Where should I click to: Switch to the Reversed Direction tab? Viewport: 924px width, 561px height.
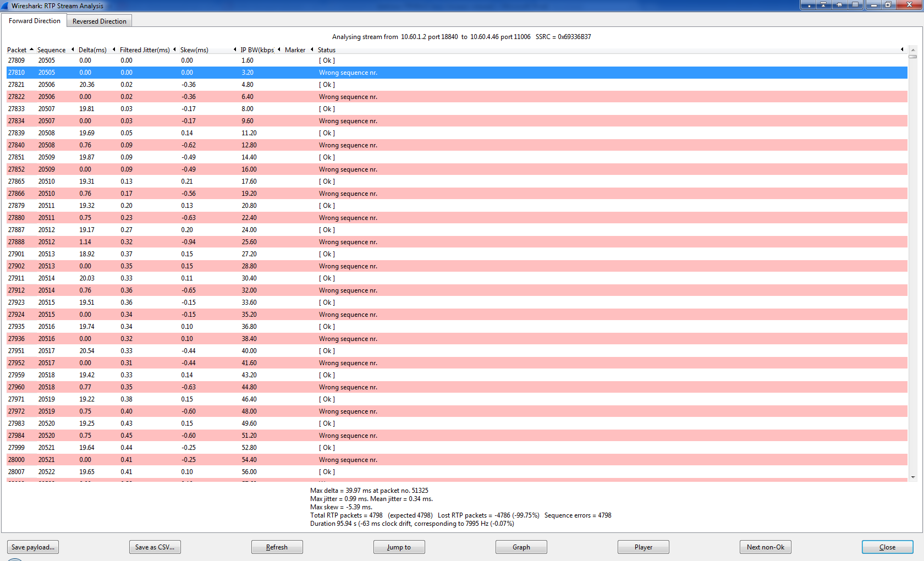[x=99, y=21]
